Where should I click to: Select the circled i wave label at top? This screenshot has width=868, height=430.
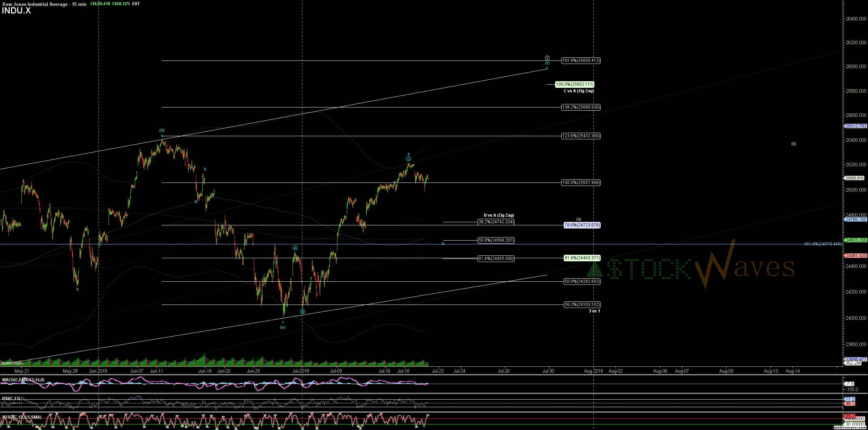[x=547, y=58]
